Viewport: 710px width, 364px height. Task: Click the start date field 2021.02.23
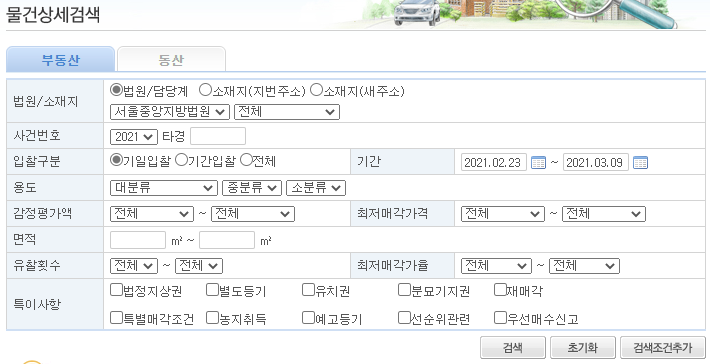[x=494, y=162]
